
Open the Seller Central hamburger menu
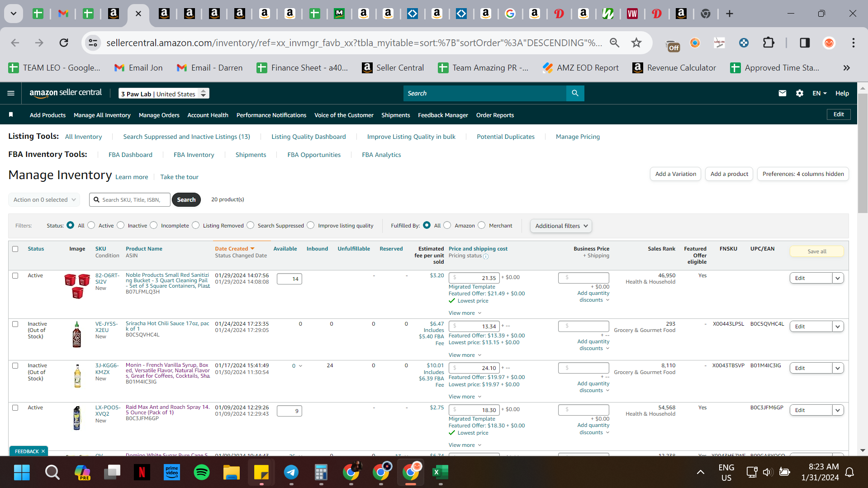pos(11,93)
